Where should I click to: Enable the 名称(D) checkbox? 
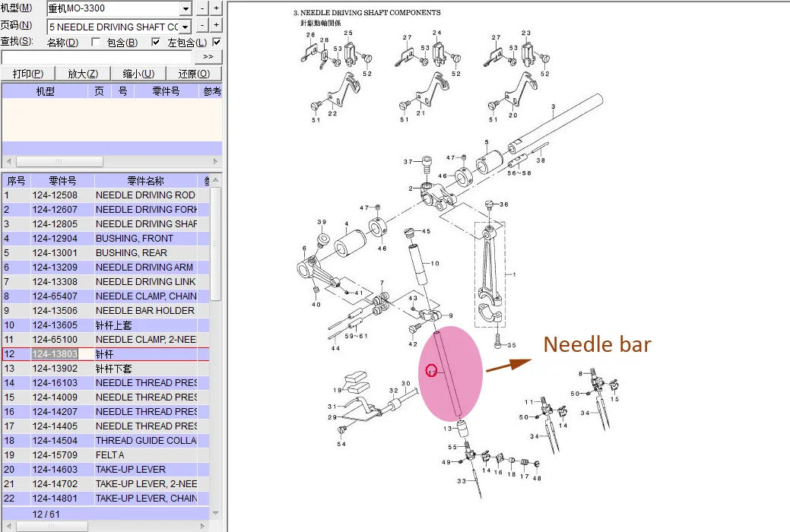pyautogui.click(x=96, y=43)
